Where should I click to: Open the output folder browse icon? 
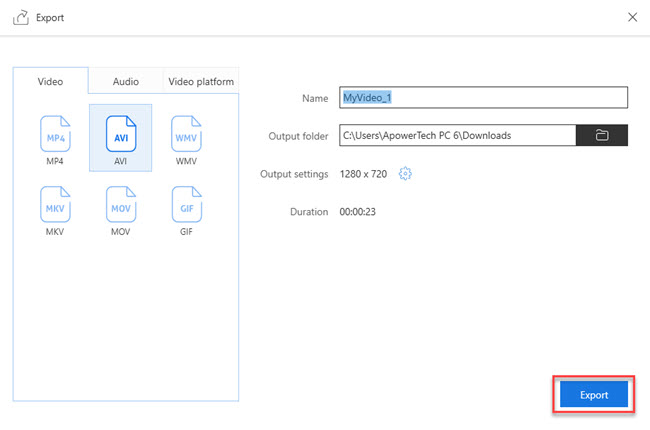coord(602,135)
